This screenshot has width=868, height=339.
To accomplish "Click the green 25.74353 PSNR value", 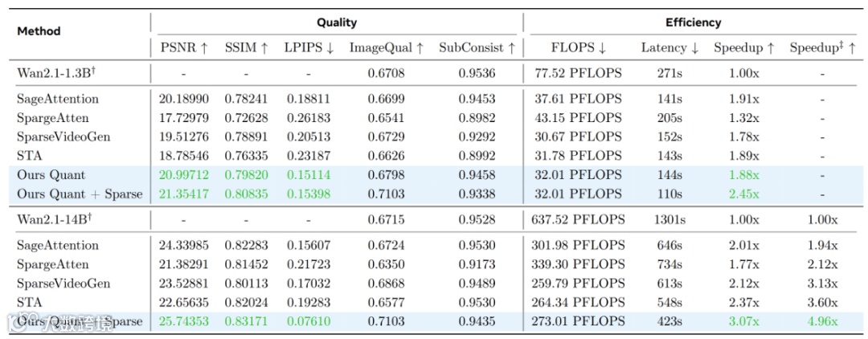I will coord(183,321).
